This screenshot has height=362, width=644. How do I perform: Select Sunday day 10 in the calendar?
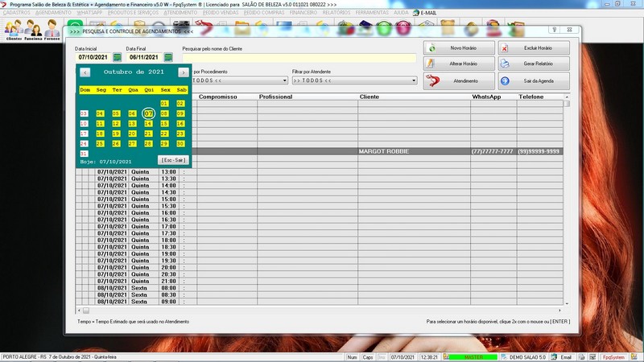(84, 124)
